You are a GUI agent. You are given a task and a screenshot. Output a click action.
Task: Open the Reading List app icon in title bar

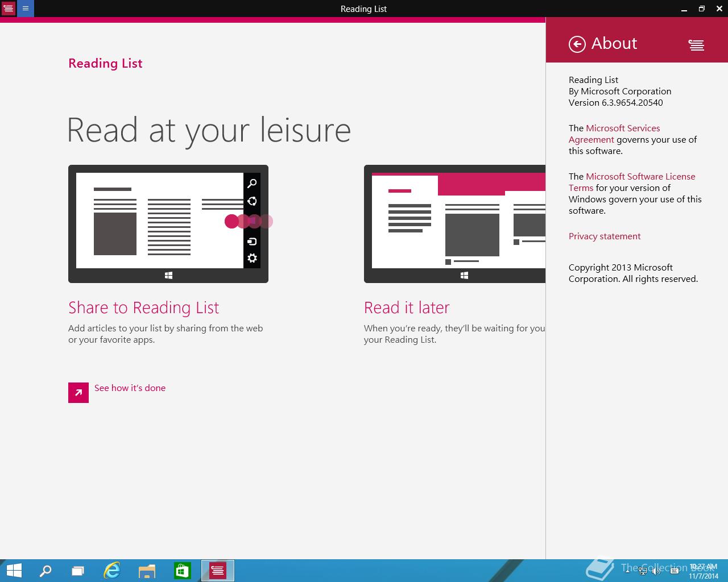[x=8, y=9]
